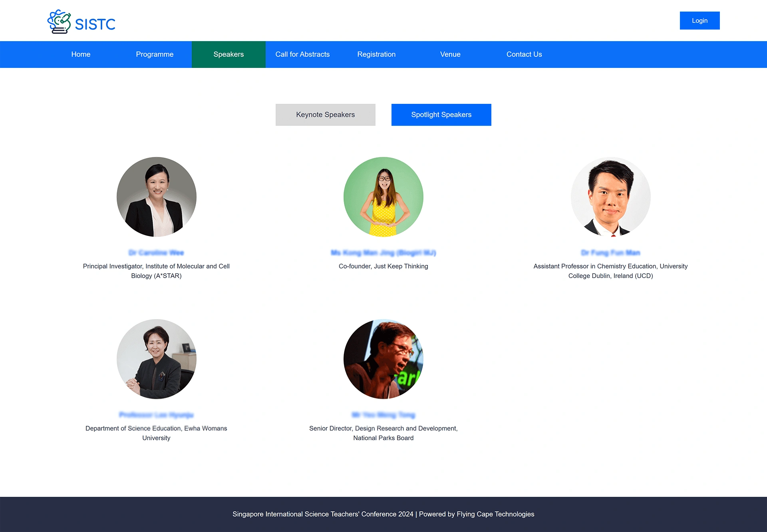
Task: Go to the Home menu item
Action: 81,54
